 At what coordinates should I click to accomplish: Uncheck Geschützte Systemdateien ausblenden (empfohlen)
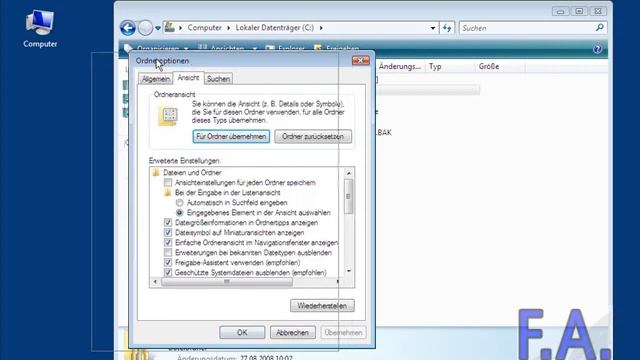pyautogui.click(x=168, y=272)
